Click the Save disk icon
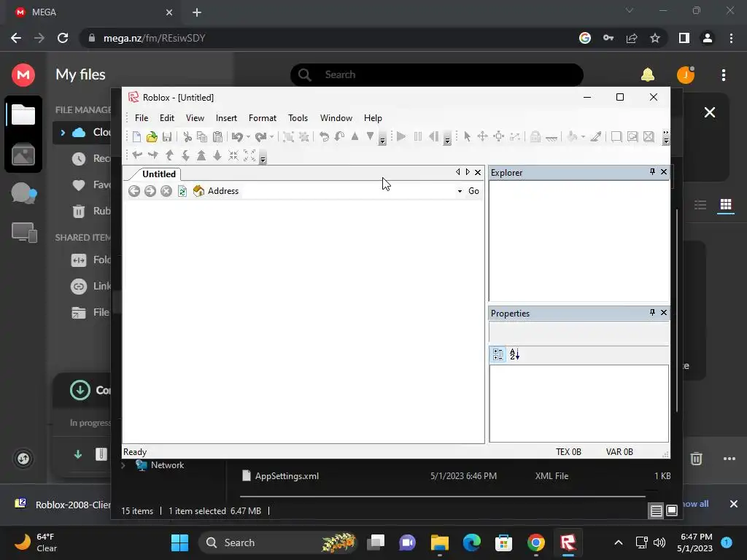The width and height of the screenshot is (747, 560). (167, 137)
